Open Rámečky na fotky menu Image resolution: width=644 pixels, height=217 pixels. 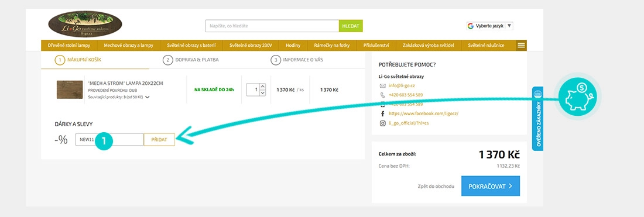coord(332,45)
